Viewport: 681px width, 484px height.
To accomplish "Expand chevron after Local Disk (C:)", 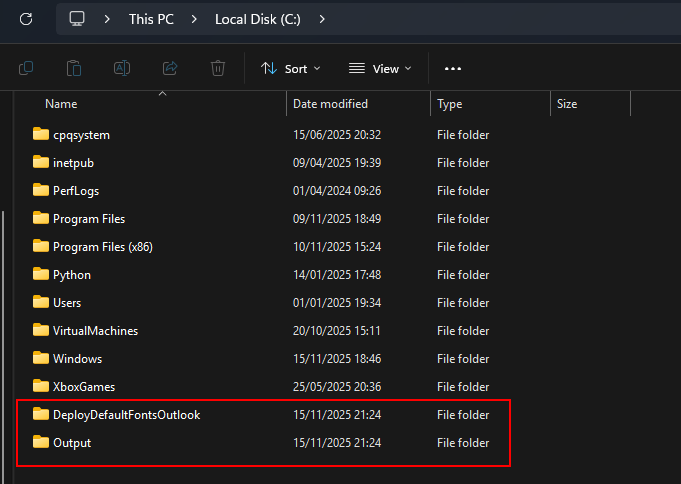I will 321,19.
